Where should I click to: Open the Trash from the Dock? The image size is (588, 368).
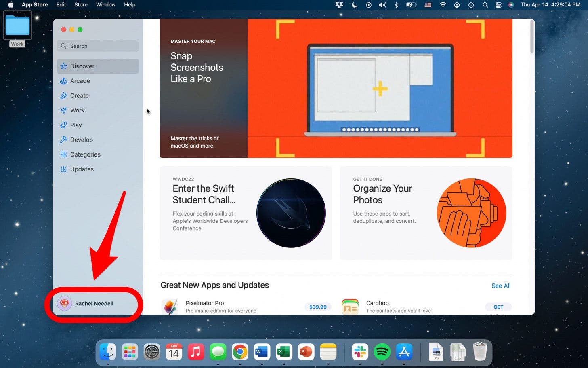pyautogui.click(x=480, y=352)
